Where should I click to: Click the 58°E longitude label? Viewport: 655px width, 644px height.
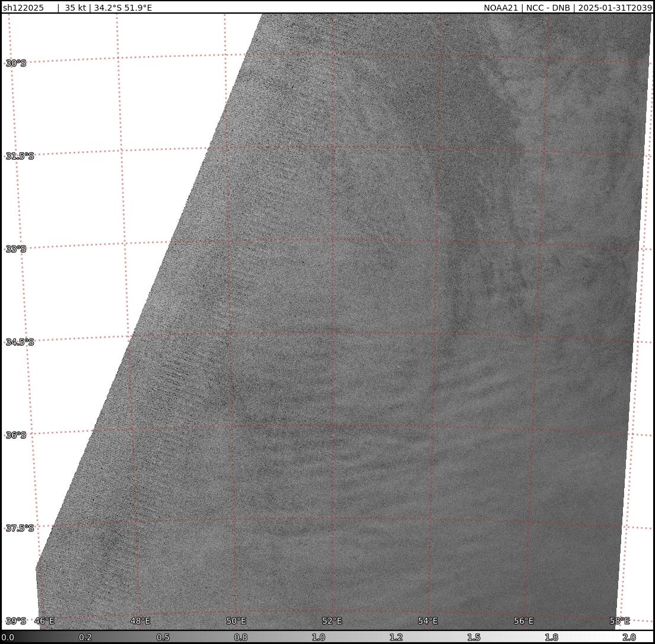tap(619, 621)
